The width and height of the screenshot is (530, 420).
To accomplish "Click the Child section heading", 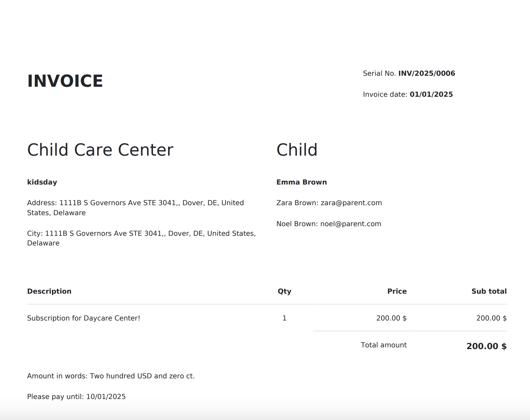I will (297, 150).
